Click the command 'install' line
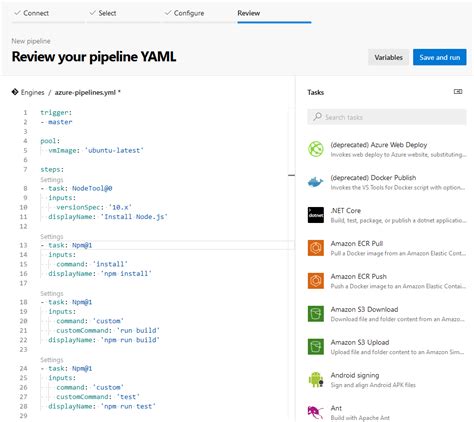This screenshot has height=422, width=474. (x=92, y=264)
